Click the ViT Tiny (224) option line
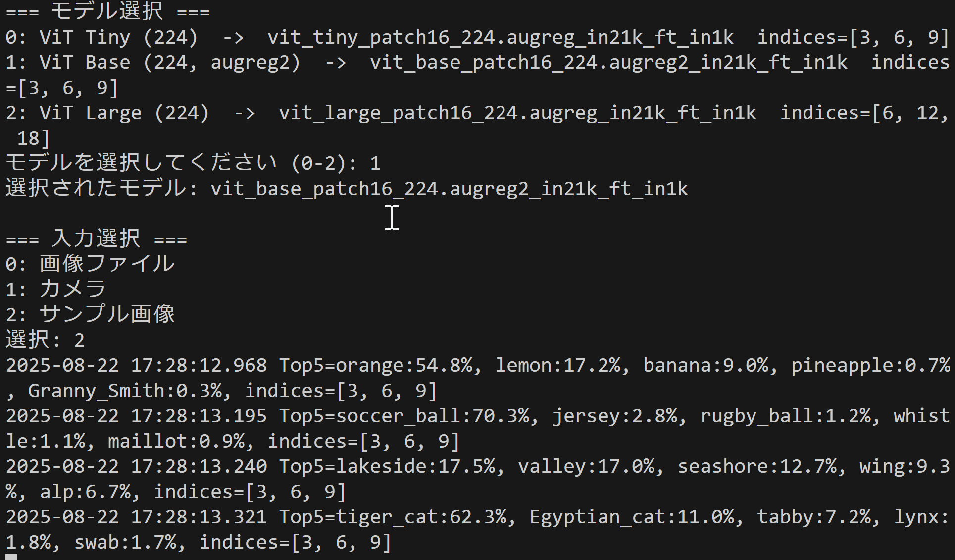 click(477, 37)
